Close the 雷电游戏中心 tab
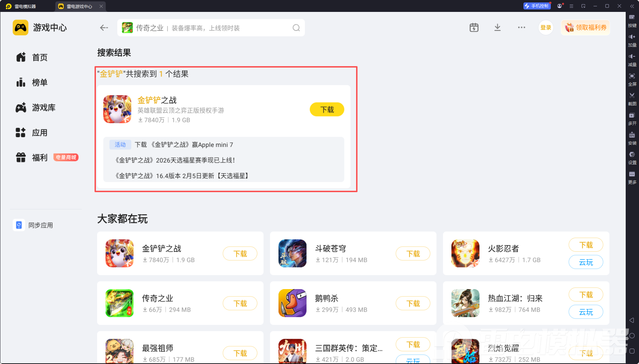The height and width of the screenshot is (364, 639). [x=101, y=6]
